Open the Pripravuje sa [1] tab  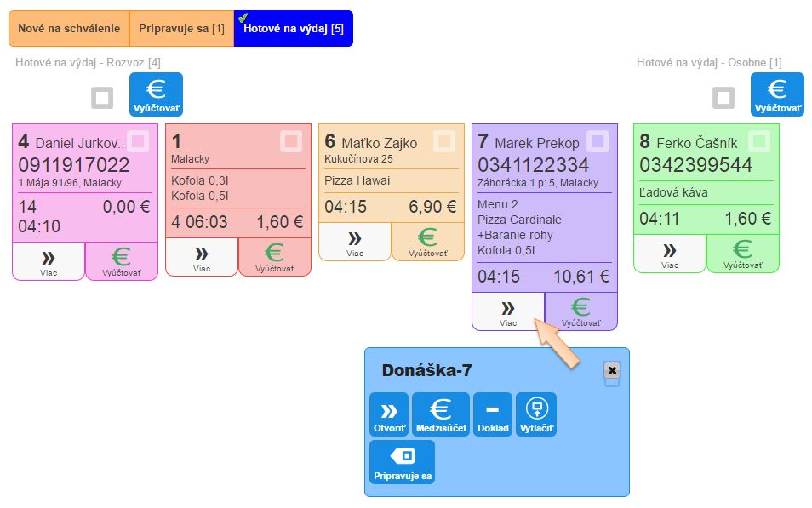pyautogui.click(x=181, y=28)
